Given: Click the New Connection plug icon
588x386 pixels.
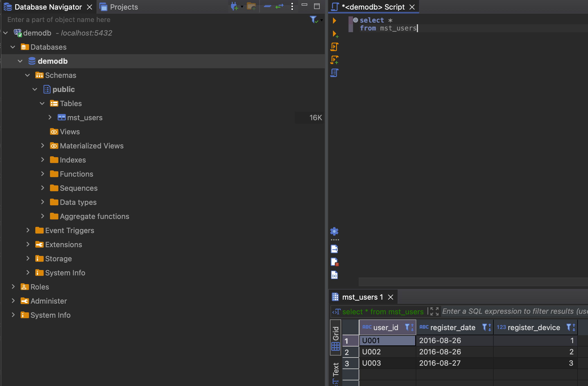Looking at the screenshot, I should click(234, 6).
